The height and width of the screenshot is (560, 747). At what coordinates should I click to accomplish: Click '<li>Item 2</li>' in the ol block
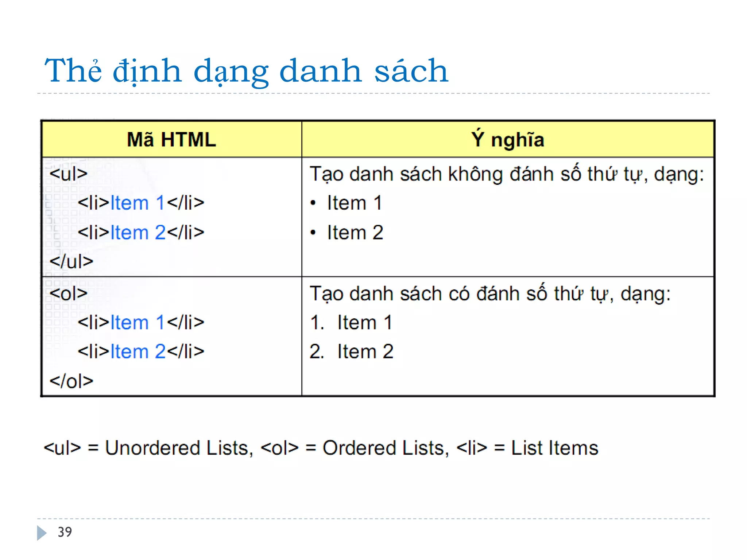(141, 351)
